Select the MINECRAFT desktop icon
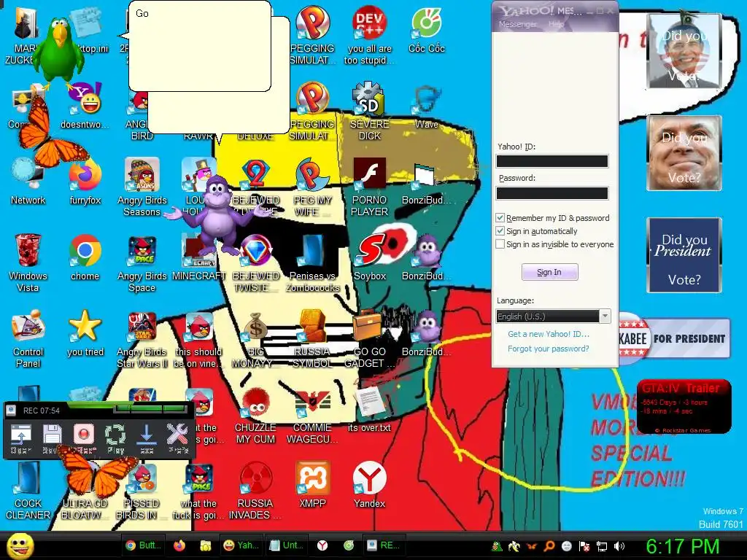Screen dimensions: 747x560 coord(198,257)
